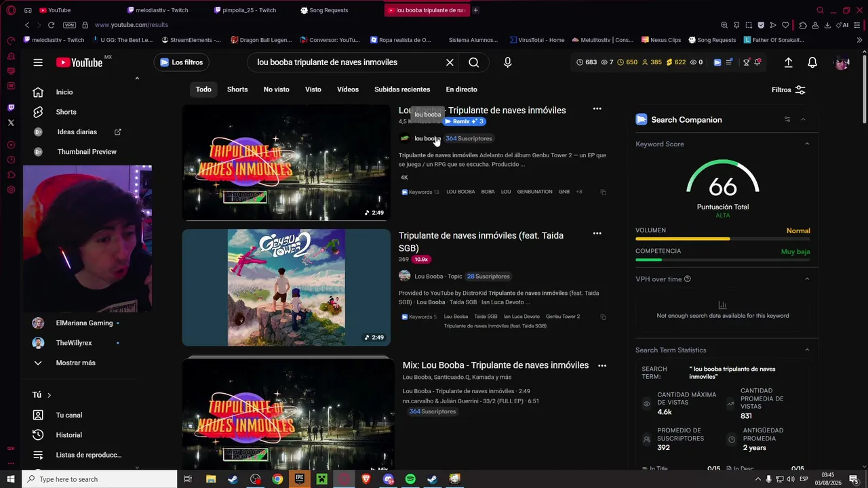Click the Windows taskbar search box
868x488 pixels.
100,479
